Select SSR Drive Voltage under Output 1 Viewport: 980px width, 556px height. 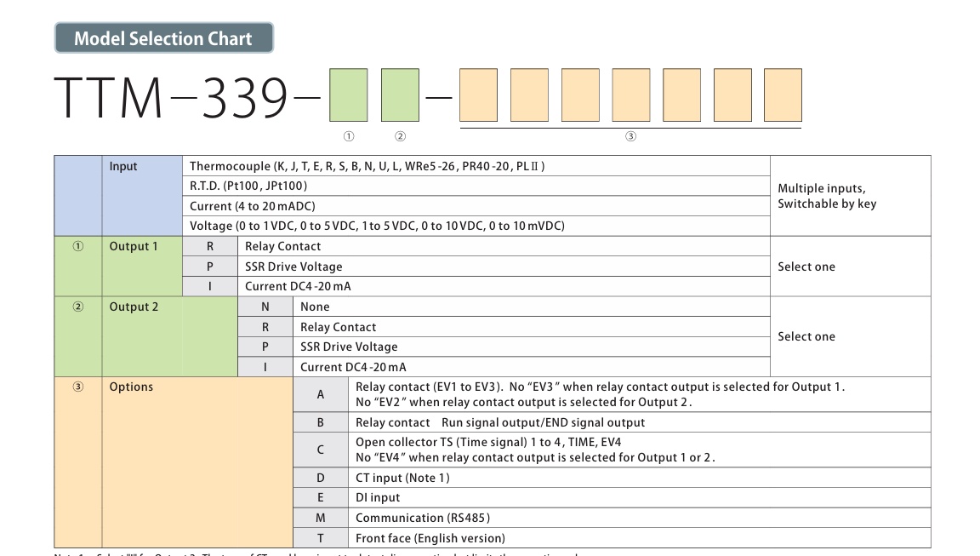[x=293, y=267]
